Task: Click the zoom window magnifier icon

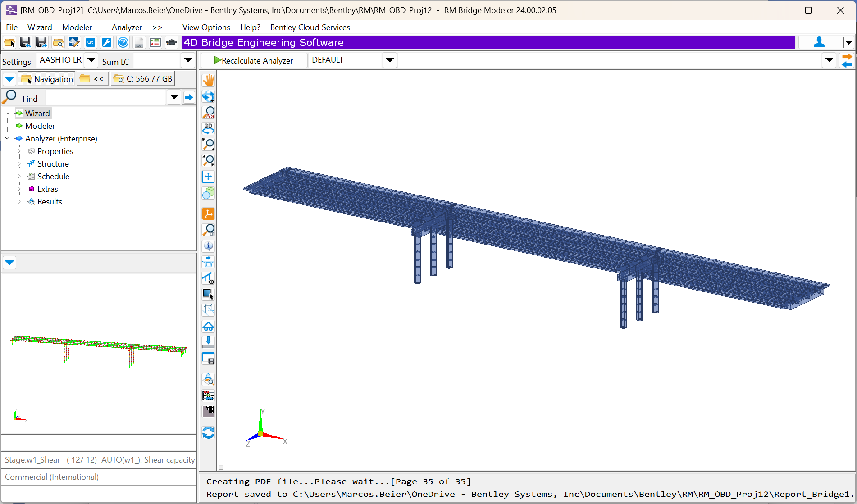Action: pos(208,160)
